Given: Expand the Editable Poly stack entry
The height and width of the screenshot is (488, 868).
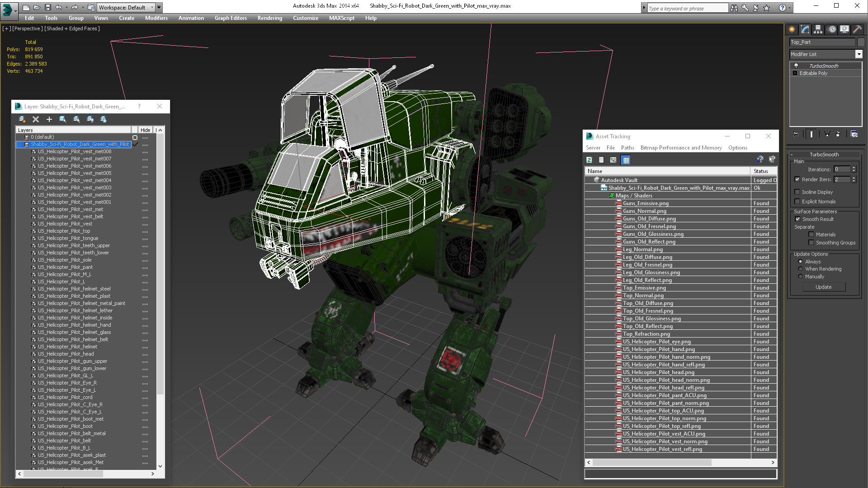Looking at the screenshot, I should pyautogui.click(x=795, y=73).
